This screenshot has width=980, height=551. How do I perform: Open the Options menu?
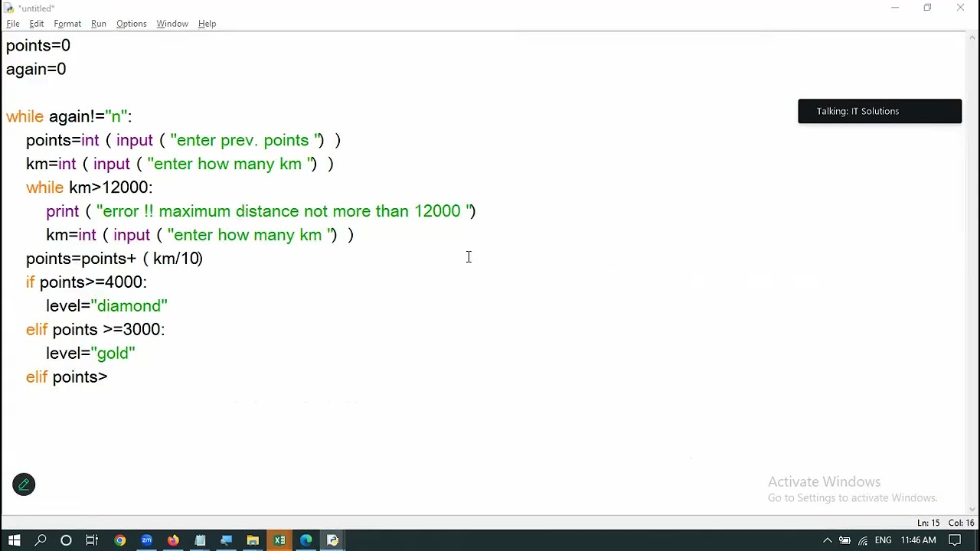[131, 24]
